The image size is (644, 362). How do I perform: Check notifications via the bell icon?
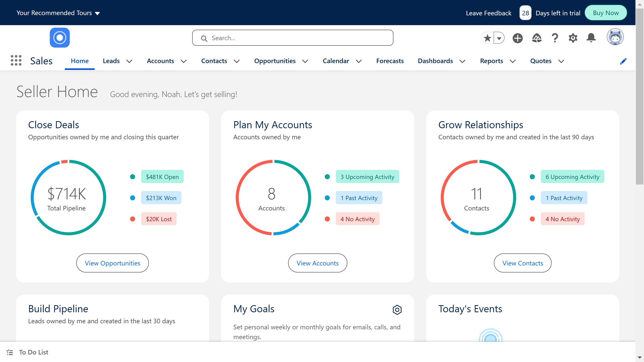[591, 38]
